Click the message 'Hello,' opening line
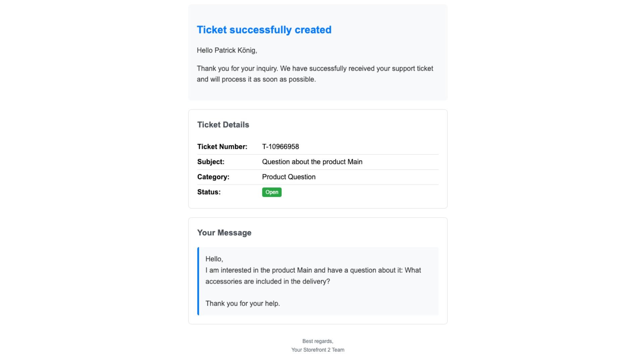The height and width of the screenshot is (362, 644). pos(214,259)
